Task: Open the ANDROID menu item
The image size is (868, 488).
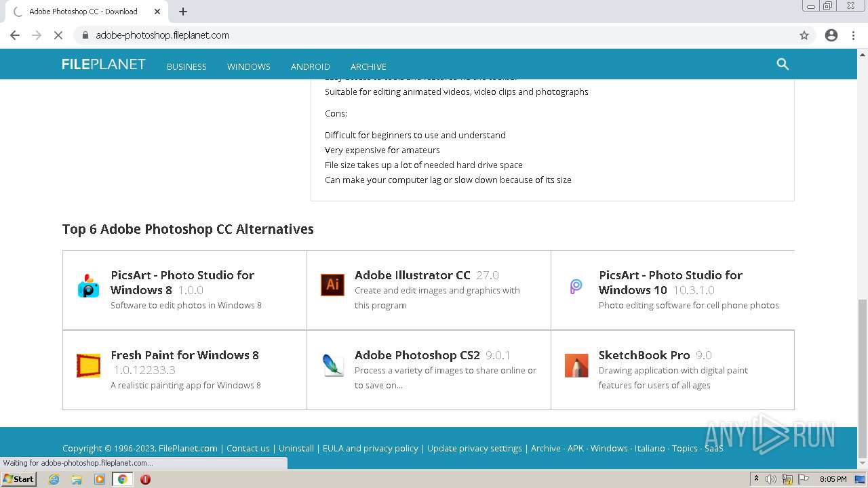Action: (x=311, y=66)
